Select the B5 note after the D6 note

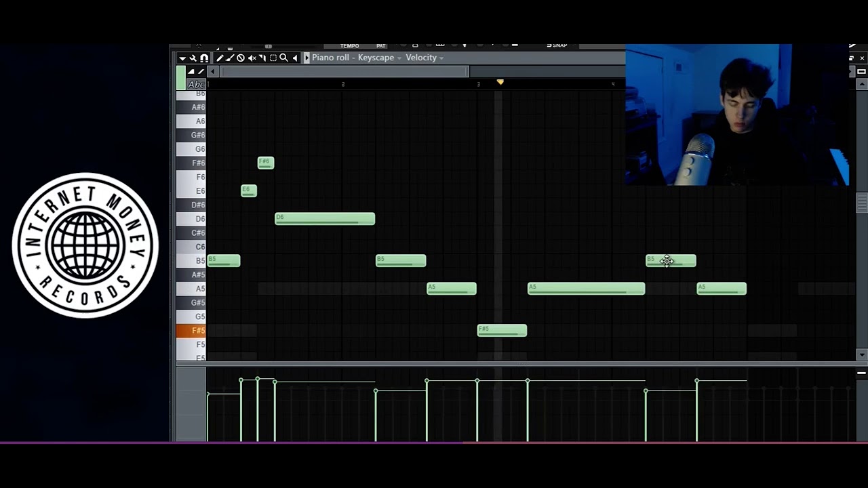pyautogui.click(x=401, y=261)
